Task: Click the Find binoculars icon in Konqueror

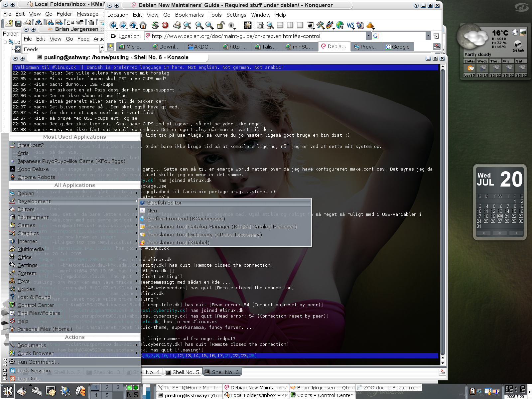Action: tap(187, 25)
